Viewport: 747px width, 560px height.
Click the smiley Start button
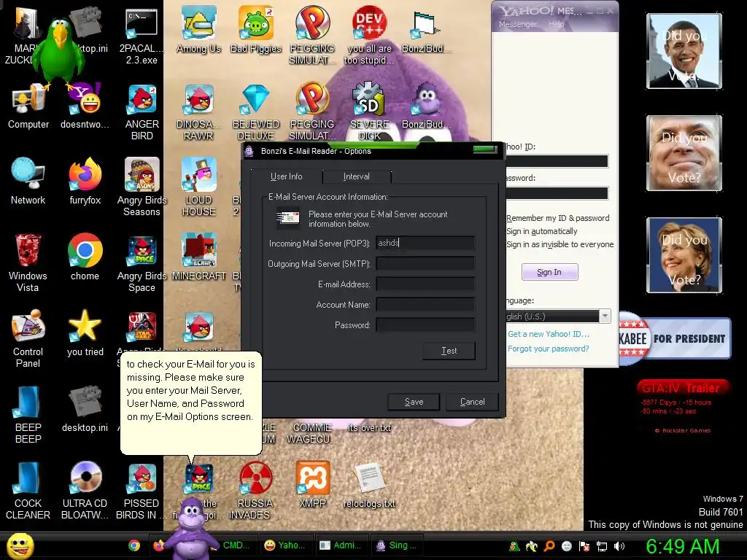coord(20,546)
